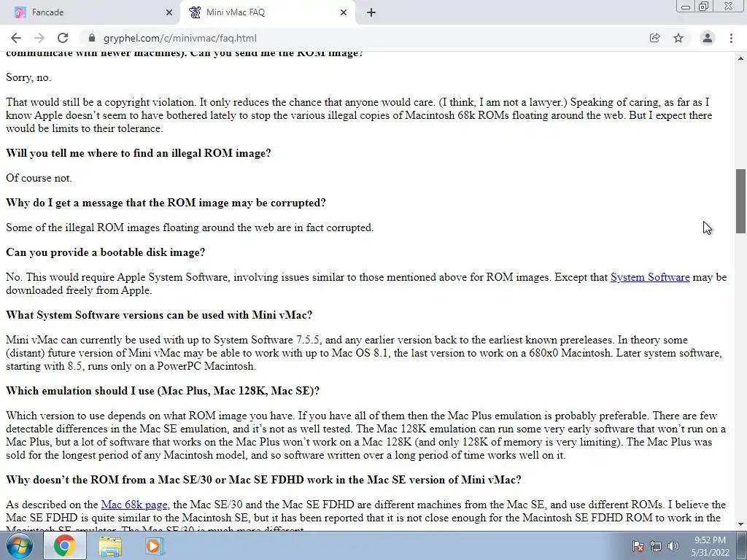Reload the Mini vMac FAQ page

click(x=63, y=38)
